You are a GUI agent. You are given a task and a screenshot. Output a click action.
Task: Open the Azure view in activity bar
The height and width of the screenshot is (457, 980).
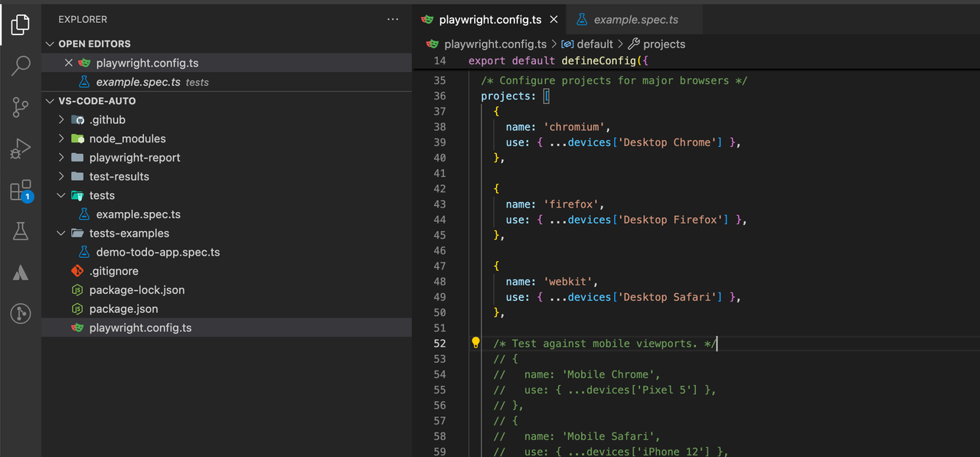coord(21,273)
